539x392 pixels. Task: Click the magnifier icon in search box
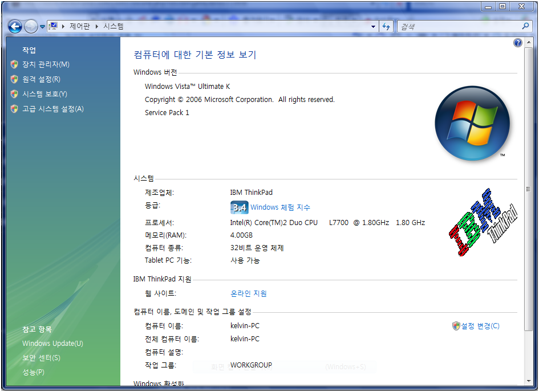(x=525, y=26)
